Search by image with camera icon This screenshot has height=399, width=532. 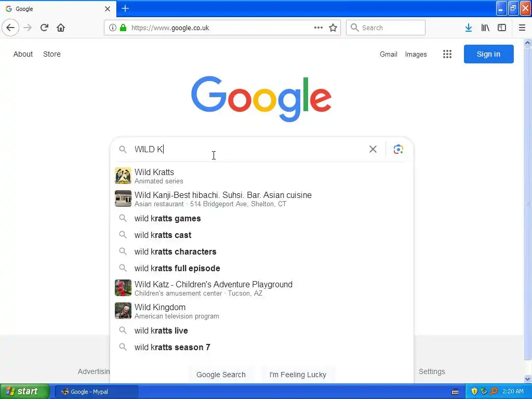398,149
